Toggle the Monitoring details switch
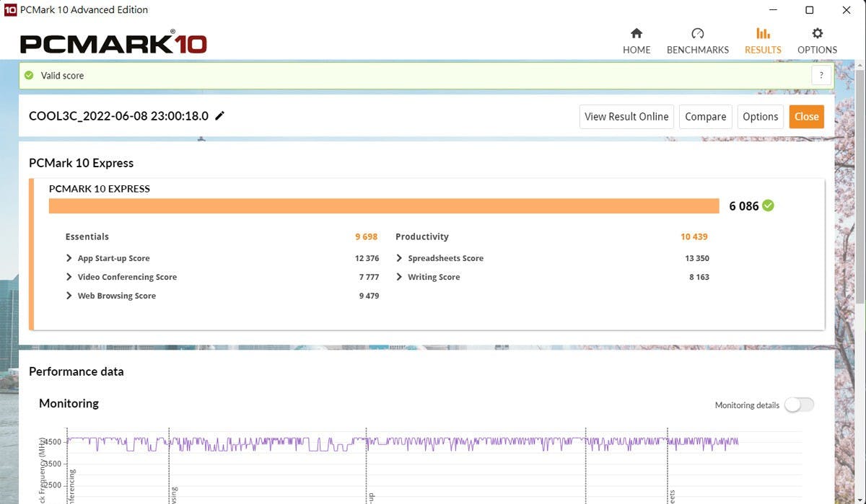This screenshot has height=504, width=866. coord(799,404)
